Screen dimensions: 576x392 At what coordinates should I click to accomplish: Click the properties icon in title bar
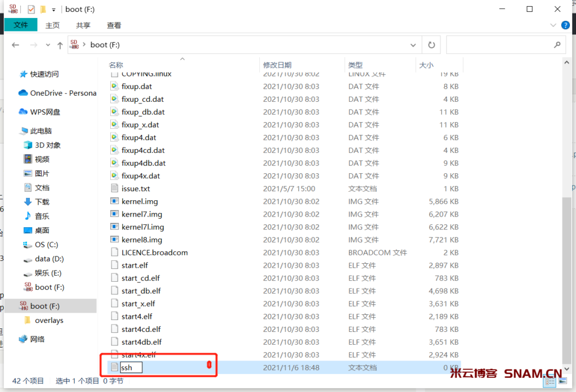click(x=31, y=9)
